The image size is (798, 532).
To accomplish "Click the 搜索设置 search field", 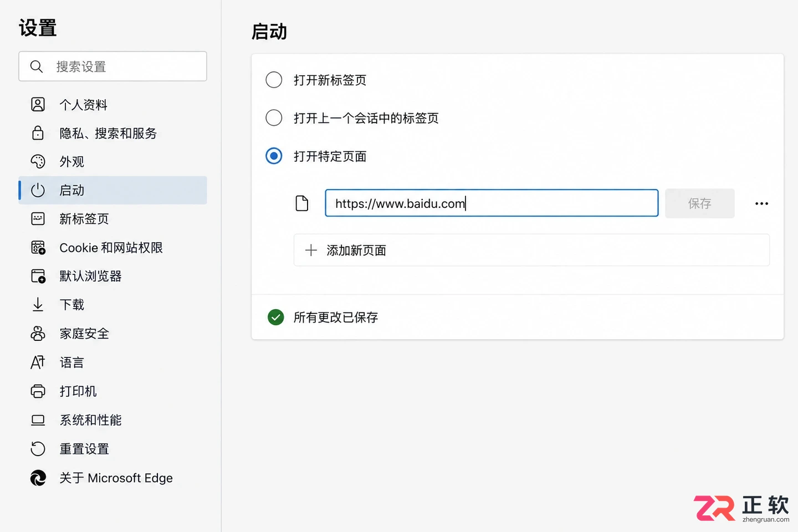I will tap(112, 66).
